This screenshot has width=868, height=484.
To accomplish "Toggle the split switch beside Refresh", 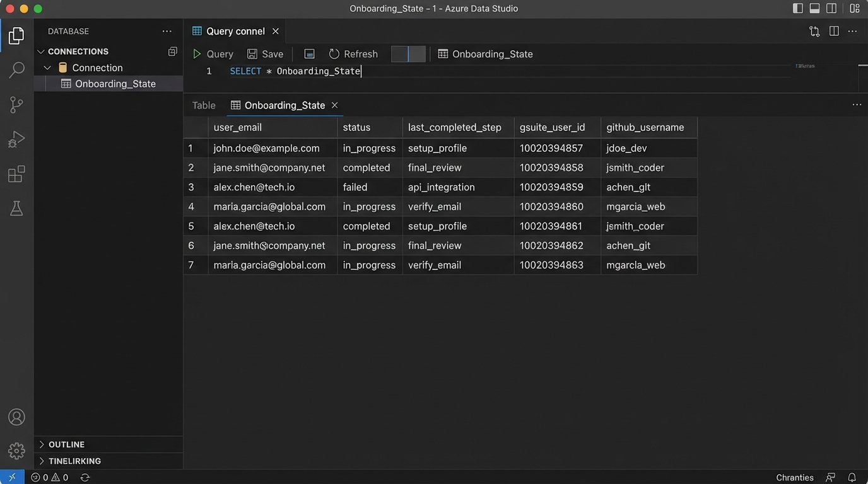I will click(408, 54).
